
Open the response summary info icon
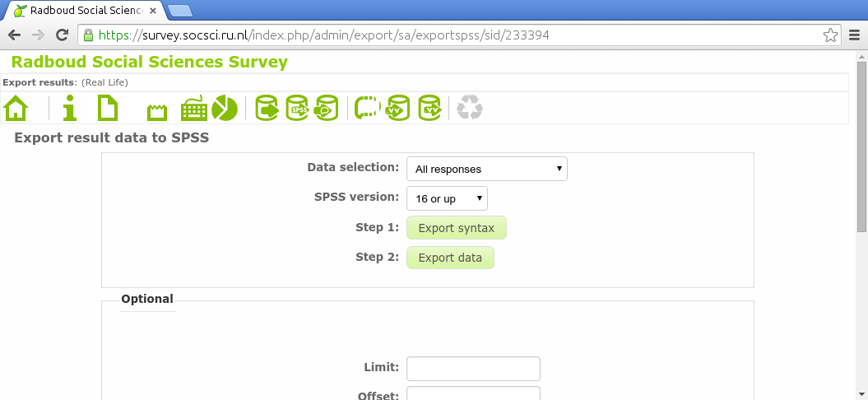(71, 108)
